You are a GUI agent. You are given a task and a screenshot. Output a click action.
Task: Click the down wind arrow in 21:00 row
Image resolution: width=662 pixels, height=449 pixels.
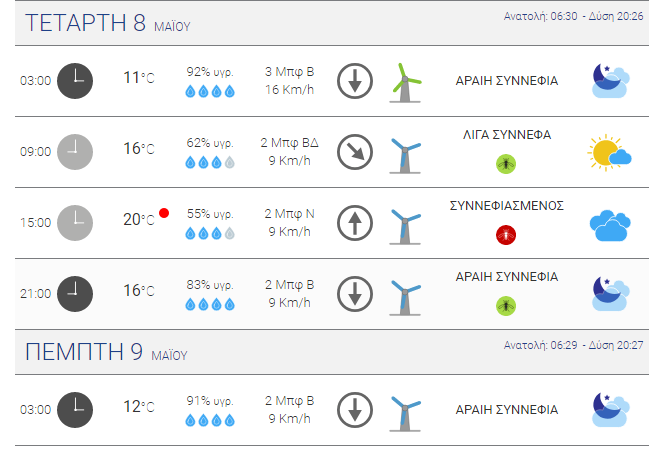[355, 294]
